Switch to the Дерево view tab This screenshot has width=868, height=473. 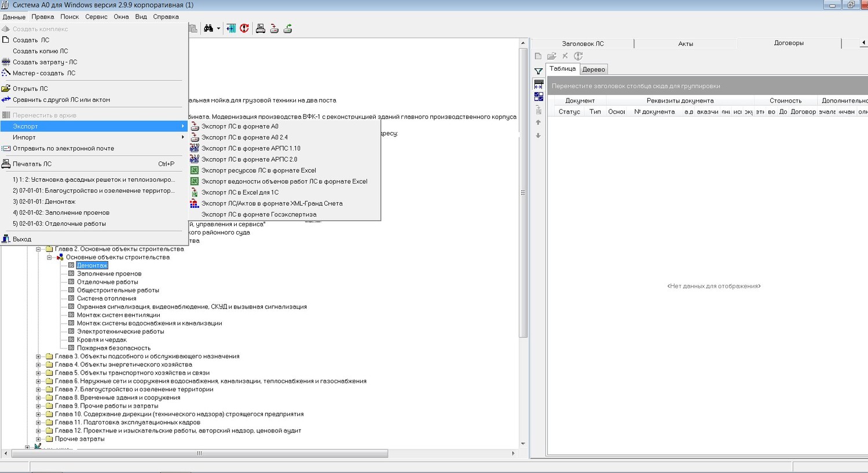point(594,69)
